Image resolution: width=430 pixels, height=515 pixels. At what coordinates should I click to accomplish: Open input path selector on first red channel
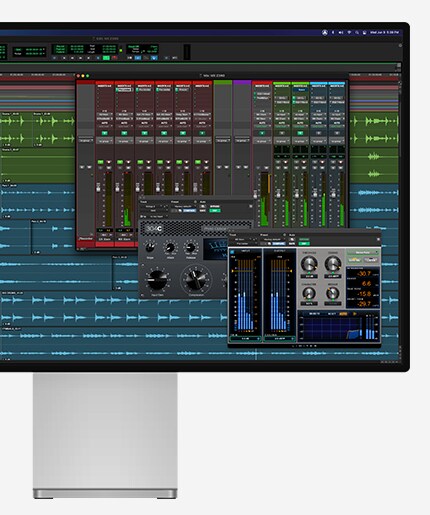[105, 115]
